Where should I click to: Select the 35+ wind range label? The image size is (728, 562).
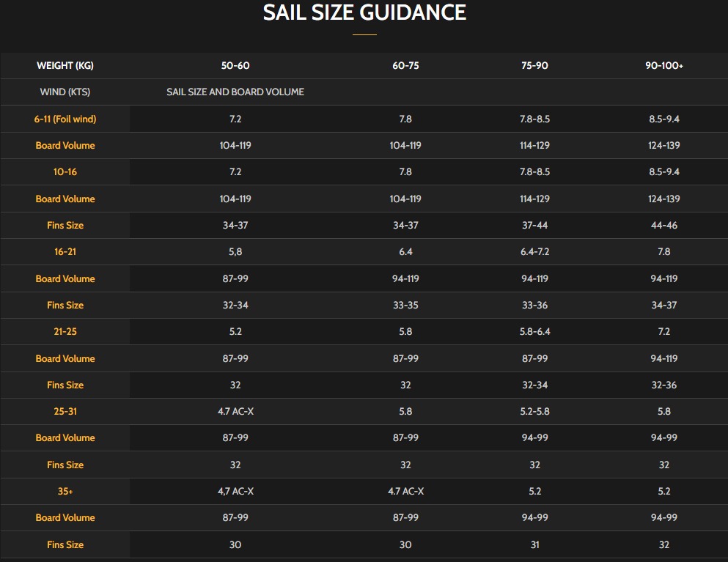click(x=65, y=492)
